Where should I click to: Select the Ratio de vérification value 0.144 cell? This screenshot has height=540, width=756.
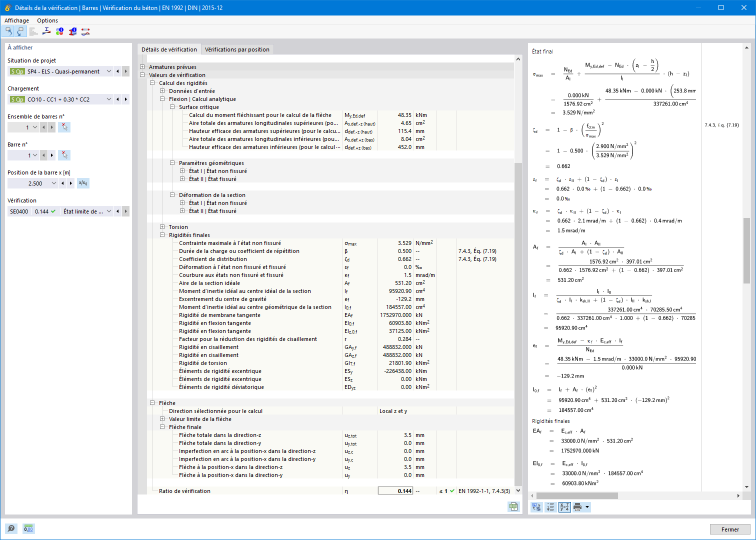(x=395, y=491)
